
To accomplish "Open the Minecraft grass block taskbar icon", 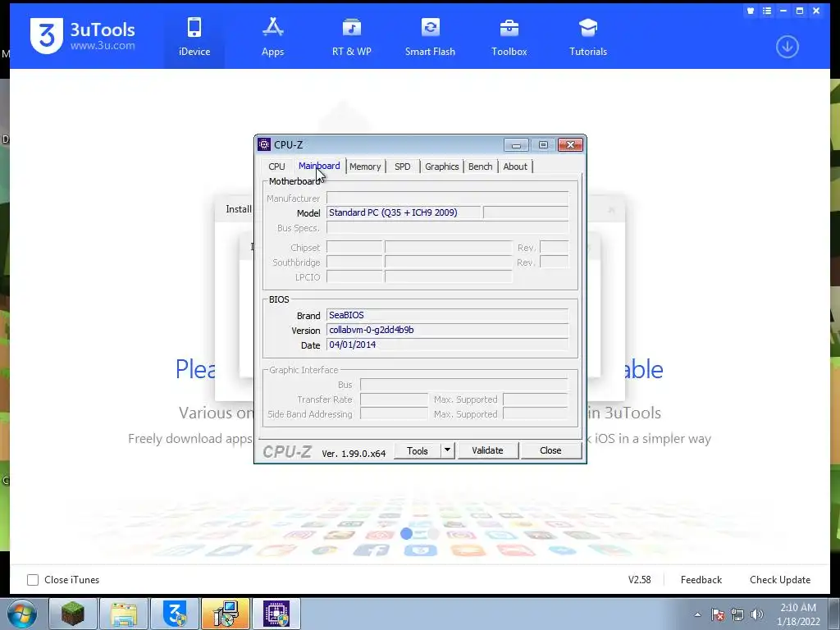I will click(73, 614).
